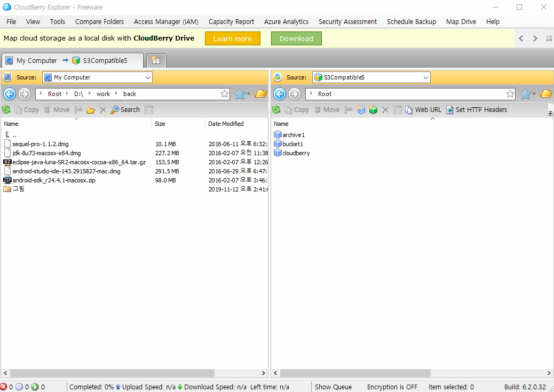The height and width of the screenshot is (392, 554).
Task: Click the delete X in right pane toolbar
Action: point(385,110)
